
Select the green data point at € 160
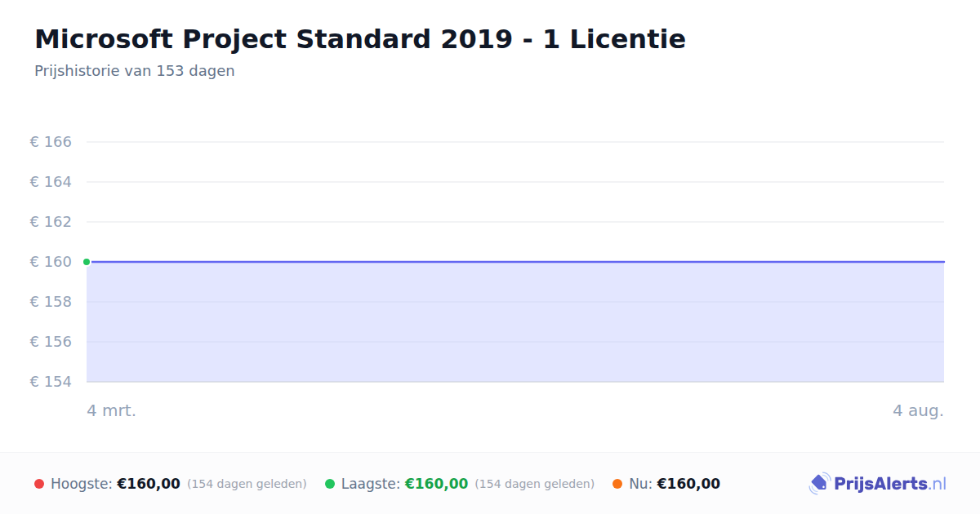tap(87, 262)
